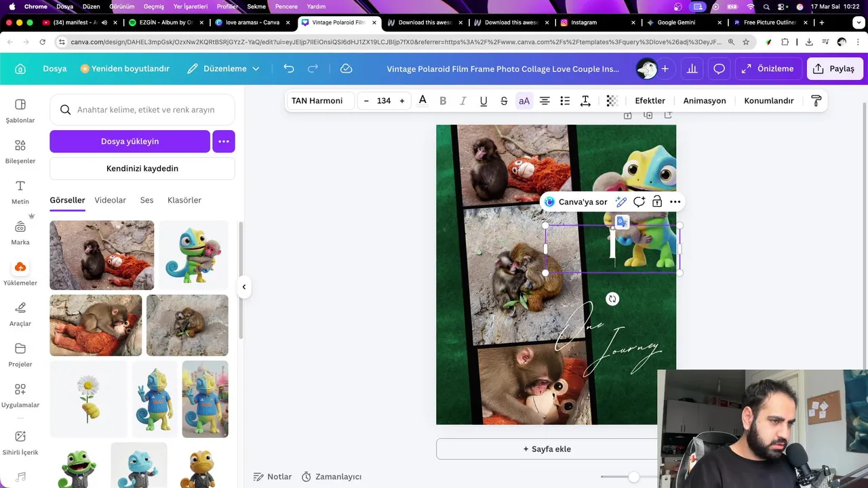This screenshot has width=868, height=488.
Task: Click upload search field
Action: point(142,109)
